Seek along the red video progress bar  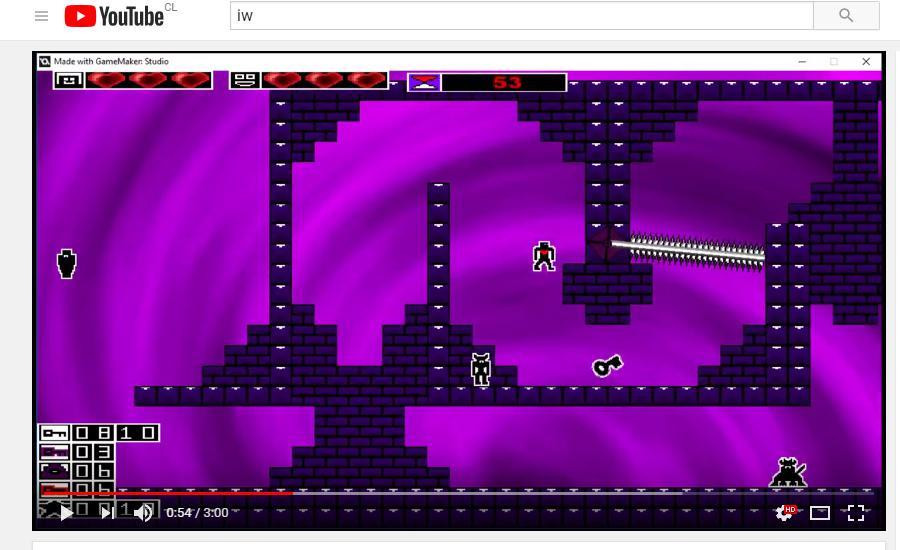click(x=458, y=493)
